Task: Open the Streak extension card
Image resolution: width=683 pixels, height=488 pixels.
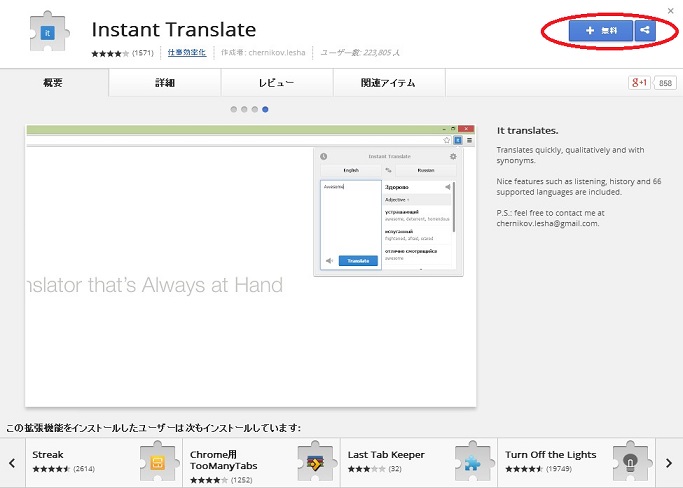Action: [x=104, y=463]
